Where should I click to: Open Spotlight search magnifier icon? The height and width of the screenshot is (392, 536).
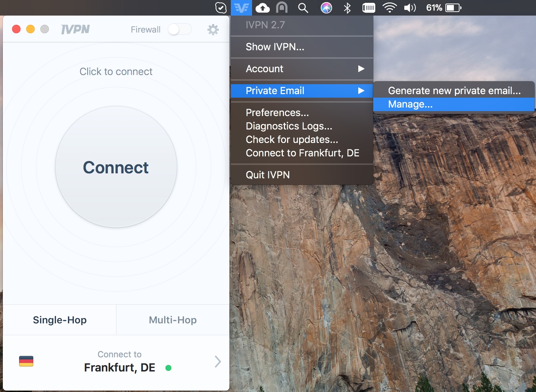click(x=303, y=8)
